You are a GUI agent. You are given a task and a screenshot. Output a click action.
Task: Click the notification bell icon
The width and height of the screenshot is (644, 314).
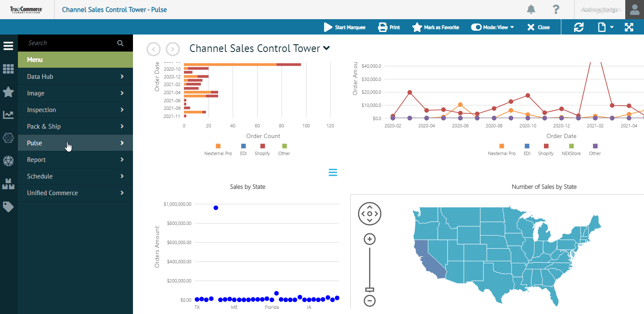[x=530, y=9]
